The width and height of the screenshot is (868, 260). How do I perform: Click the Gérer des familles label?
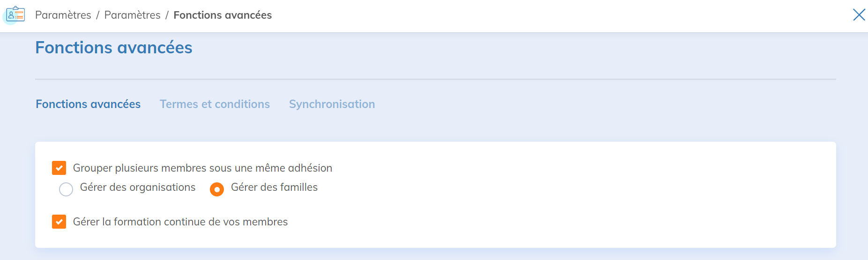[274, 188]
